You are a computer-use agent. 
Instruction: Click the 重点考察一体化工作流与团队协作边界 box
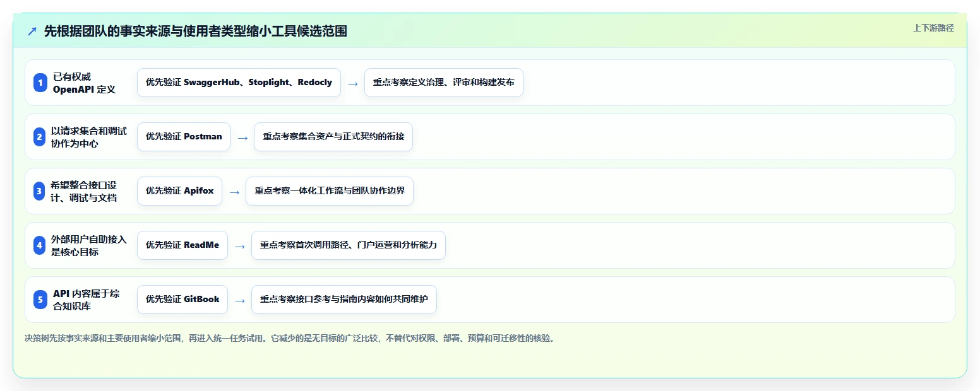(330, 191)
